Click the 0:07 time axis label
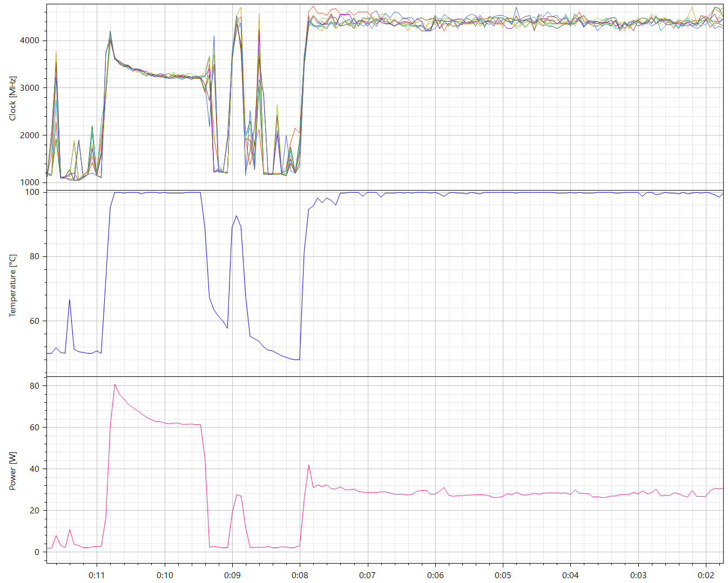The image size is (728, 583). coord(367,575)
